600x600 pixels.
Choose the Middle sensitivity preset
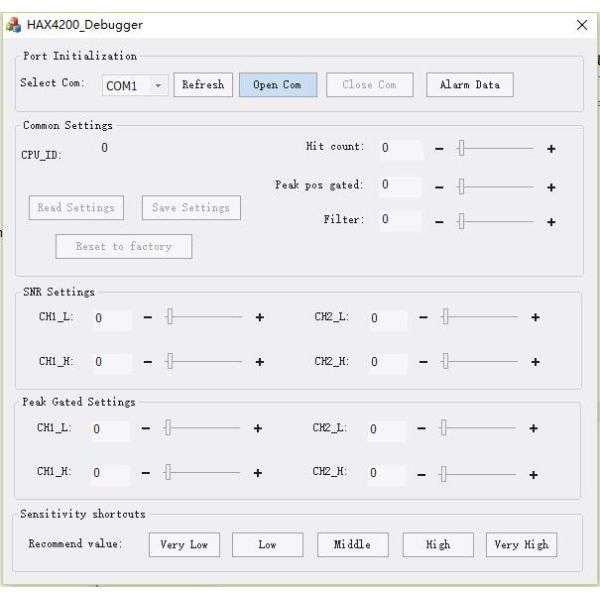click(x=352, y=545)
